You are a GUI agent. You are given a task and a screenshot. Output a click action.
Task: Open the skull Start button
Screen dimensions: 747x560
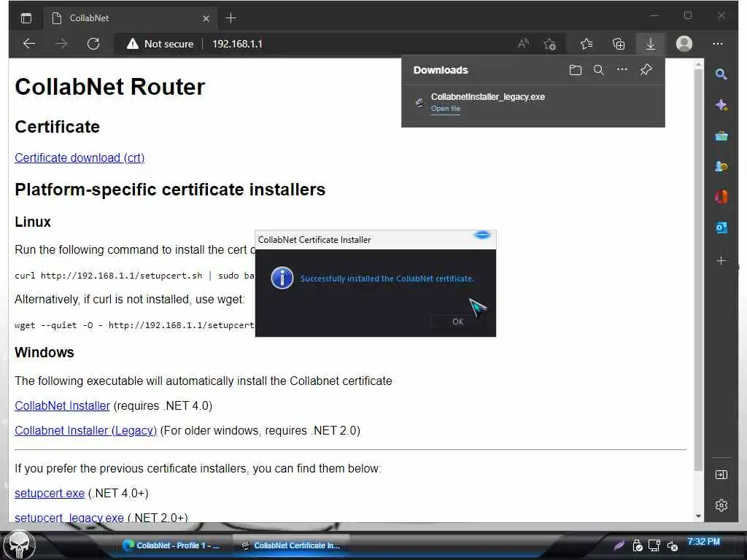point(20,545)
